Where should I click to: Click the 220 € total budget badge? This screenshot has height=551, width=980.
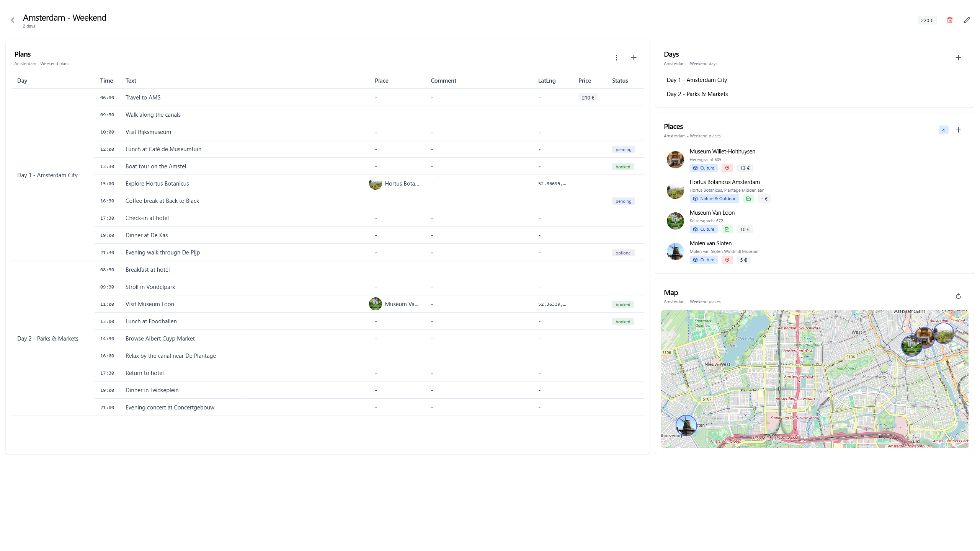pyautogui.click(x=927, y=21)
